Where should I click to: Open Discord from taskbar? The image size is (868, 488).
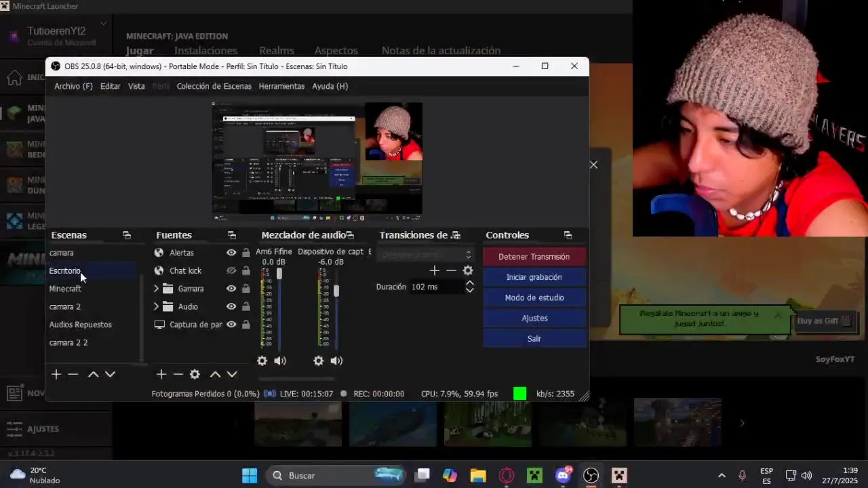click(563, 476)
